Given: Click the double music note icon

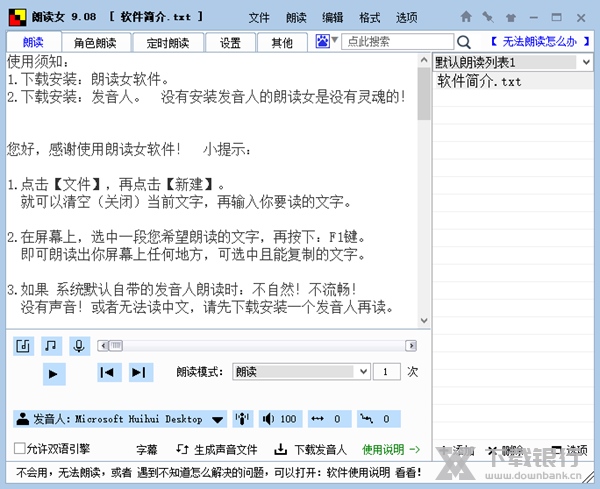Looking at the screenshot, I should click(51, 346).
